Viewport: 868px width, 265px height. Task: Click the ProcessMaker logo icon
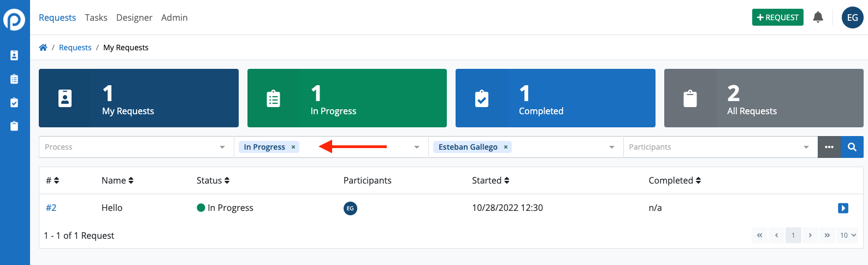(x=14, y=20)
